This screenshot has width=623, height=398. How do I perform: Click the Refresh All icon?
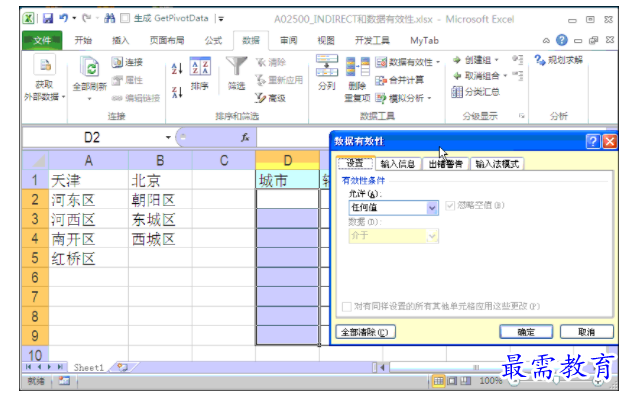(x=90, y=67)
